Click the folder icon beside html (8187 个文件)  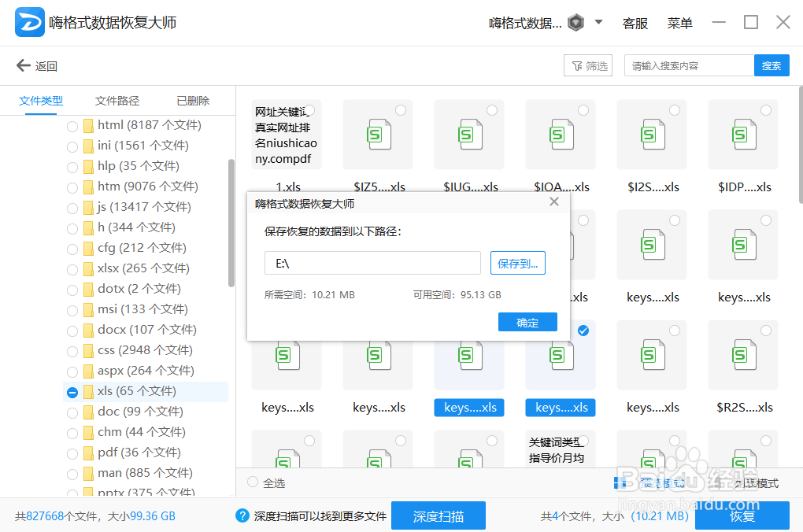[x=87, y=124]
